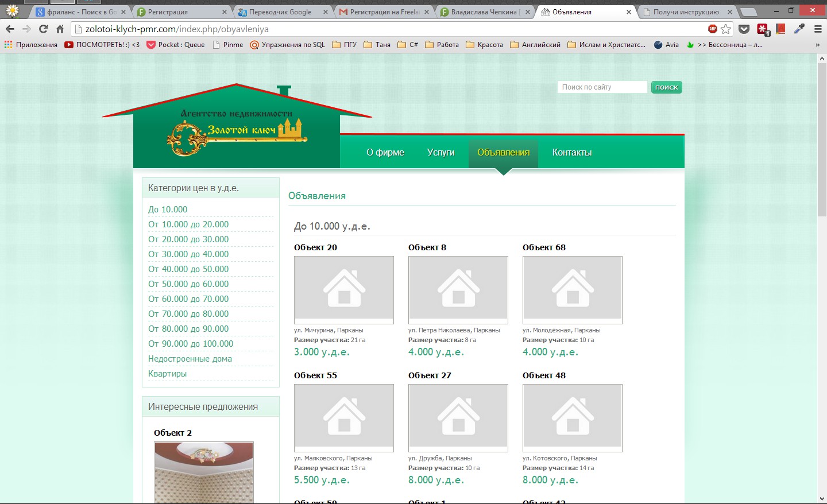Open the browser home page icon
The width and height of the screenshot is (827, 504).
pos(60,29)
